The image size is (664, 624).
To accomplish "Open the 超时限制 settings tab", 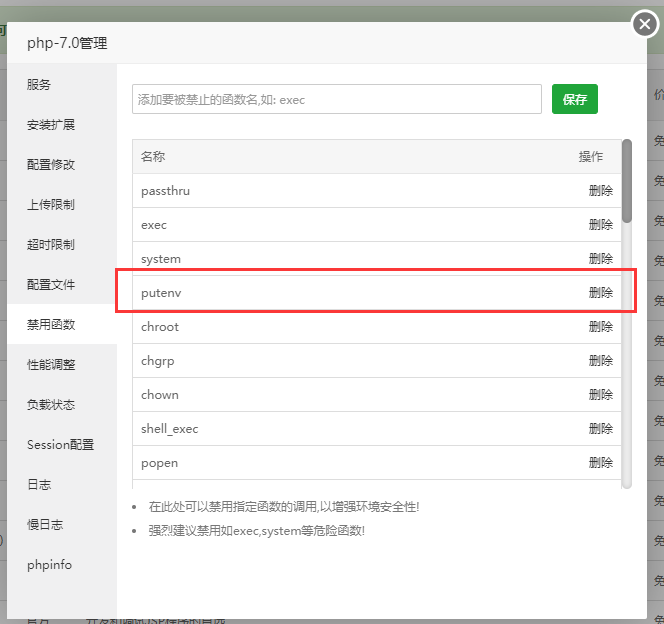I will click(x=51, y=245).
